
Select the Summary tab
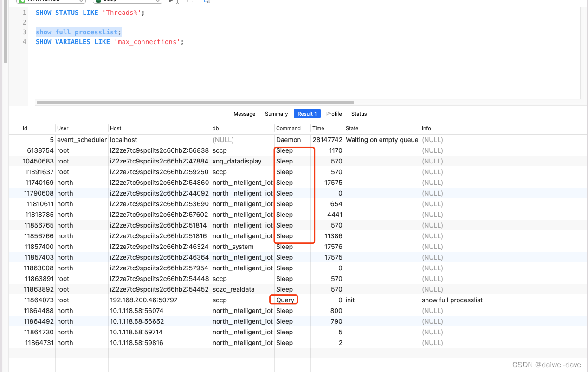pos(276,114)
